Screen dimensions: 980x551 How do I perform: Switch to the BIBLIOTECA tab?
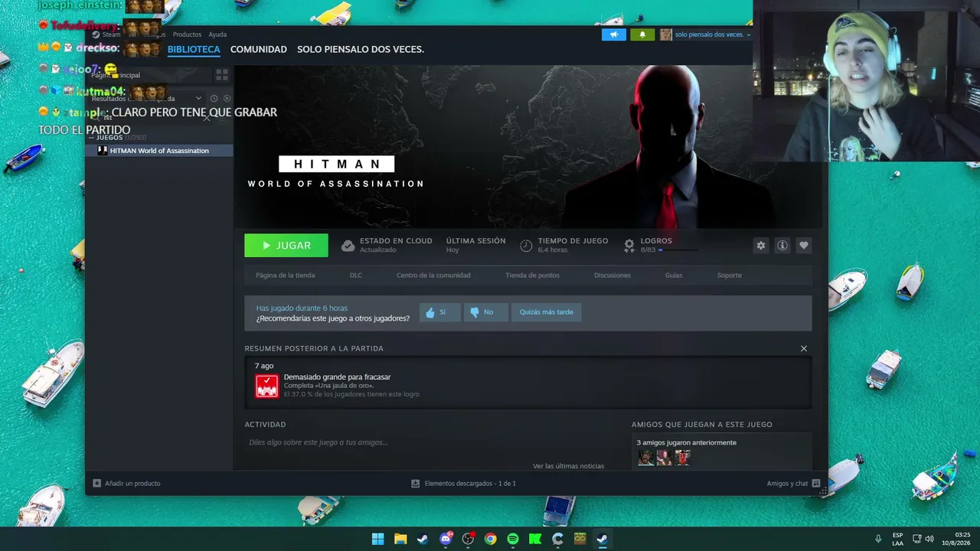[x=194, y=49]
